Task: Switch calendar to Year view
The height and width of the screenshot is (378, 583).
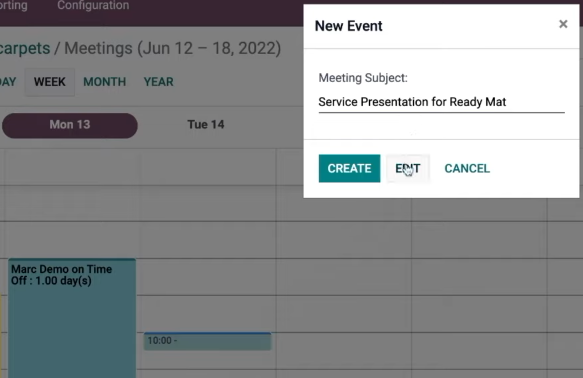Action: pyautogui.click(x=158, y=82)
